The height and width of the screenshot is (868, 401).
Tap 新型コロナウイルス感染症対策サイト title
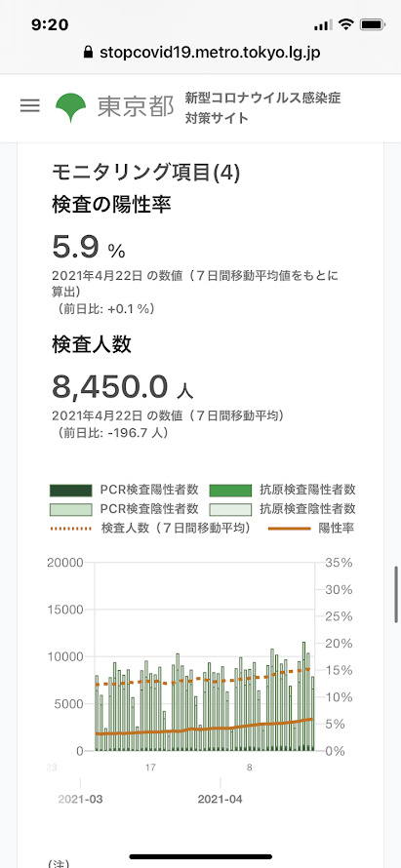(263, 108)
